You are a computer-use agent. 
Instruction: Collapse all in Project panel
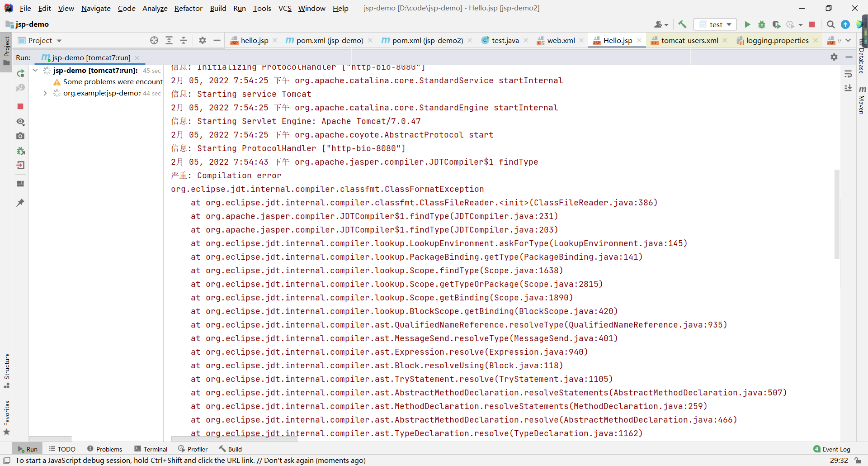(184, 40)
